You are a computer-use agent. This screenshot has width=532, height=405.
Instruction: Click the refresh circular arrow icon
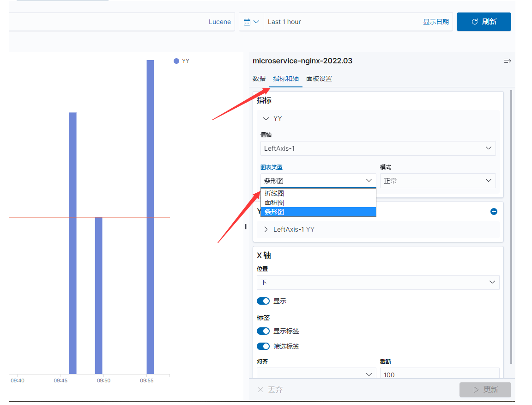[475, 22]
